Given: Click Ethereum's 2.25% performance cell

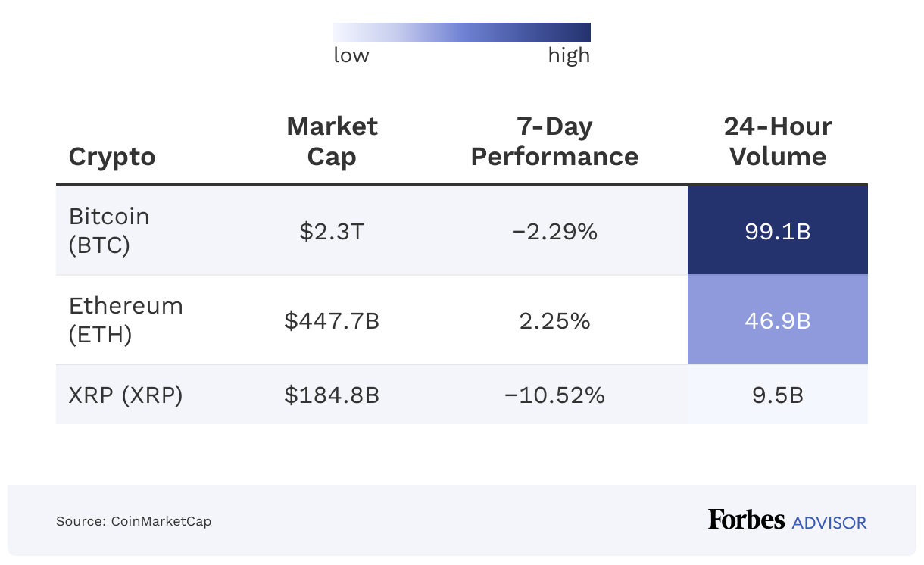Looking at the screenshot, I should point(554,320).
